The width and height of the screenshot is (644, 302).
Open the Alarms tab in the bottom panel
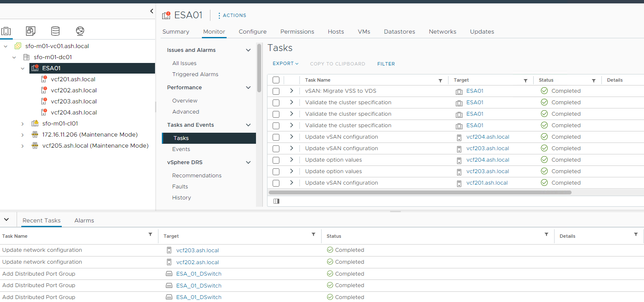pos(84,220)
